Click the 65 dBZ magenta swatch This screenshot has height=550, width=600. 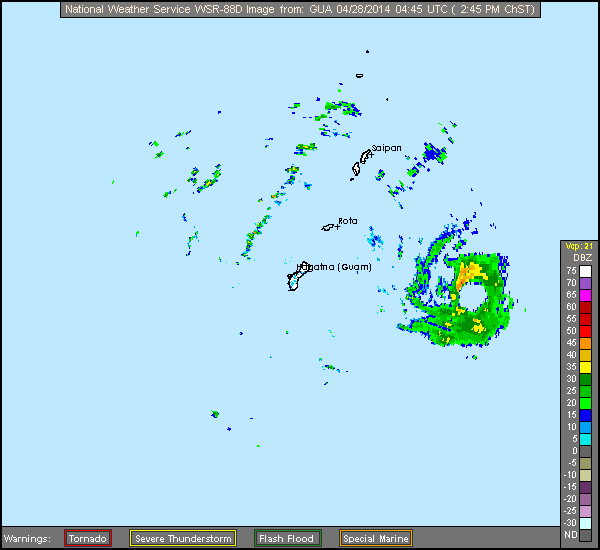(x=586, y=295)
